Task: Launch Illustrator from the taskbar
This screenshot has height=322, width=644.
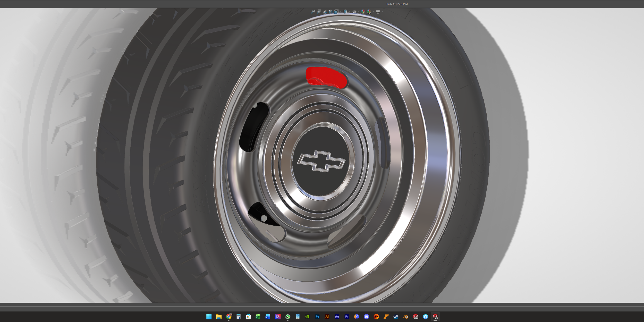Action: tap(327, 317)
